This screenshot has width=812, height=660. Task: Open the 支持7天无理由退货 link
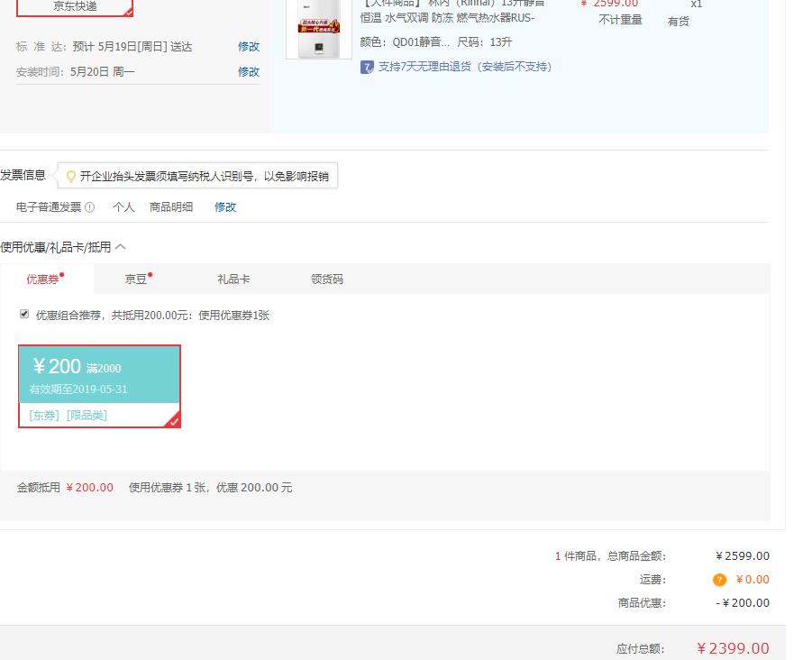[x=464, y=67]
